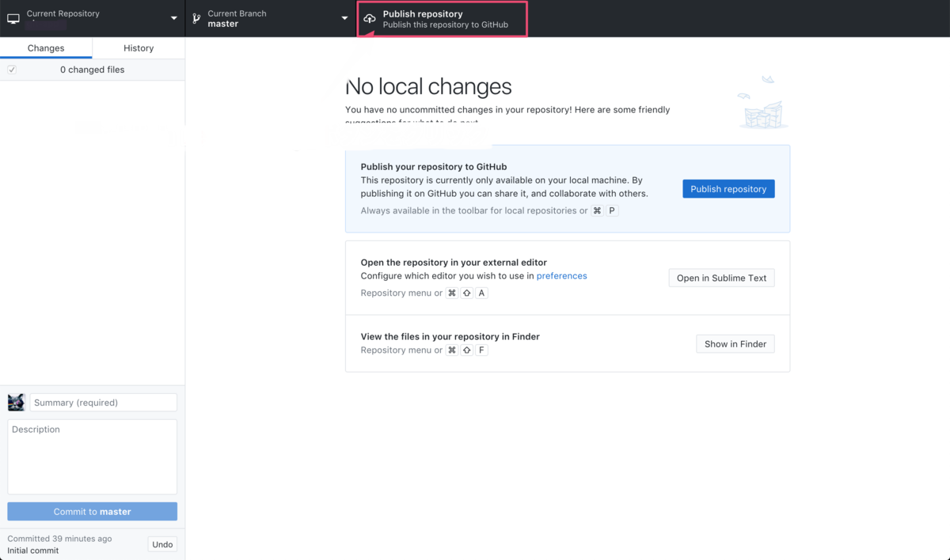Click the 'No local changes' heading
Viewport: 950px width, 560px height.
[x=428, y=86]
